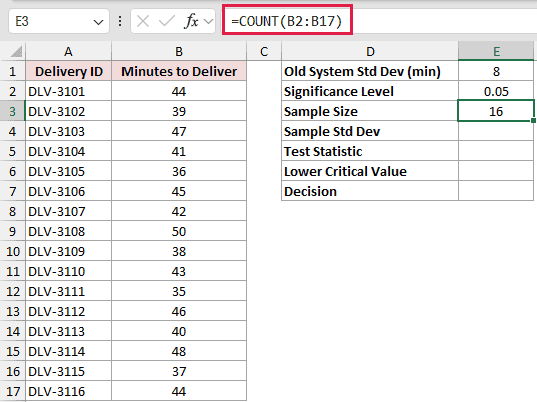Click the minutes value 39 for DLV-3102
Viewport: 537px width, 402px height.
click(179, 111)
